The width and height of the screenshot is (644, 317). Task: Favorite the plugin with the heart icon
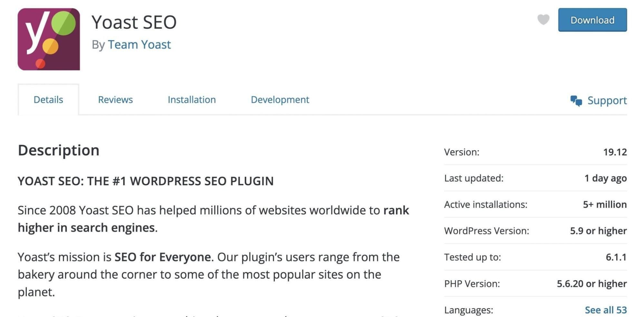(x=543, y=20)
